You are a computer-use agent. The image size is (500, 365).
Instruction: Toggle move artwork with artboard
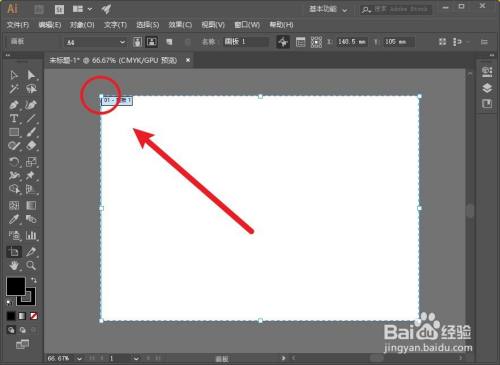[283, 42]
